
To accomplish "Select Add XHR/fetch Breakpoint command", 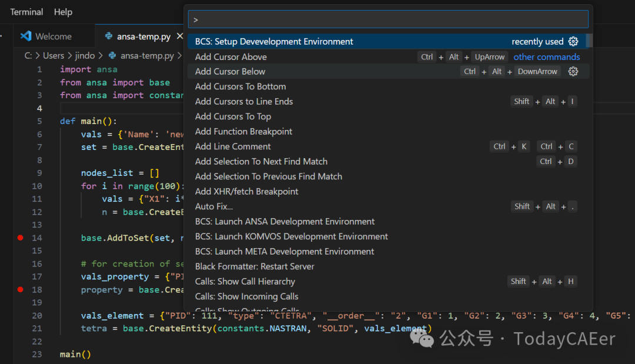I will [x=387, y=191].
